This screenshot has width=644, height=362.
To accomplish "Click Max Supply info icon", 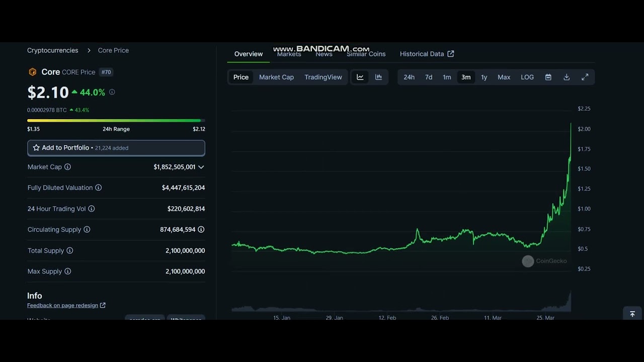I will pos(68,271).
